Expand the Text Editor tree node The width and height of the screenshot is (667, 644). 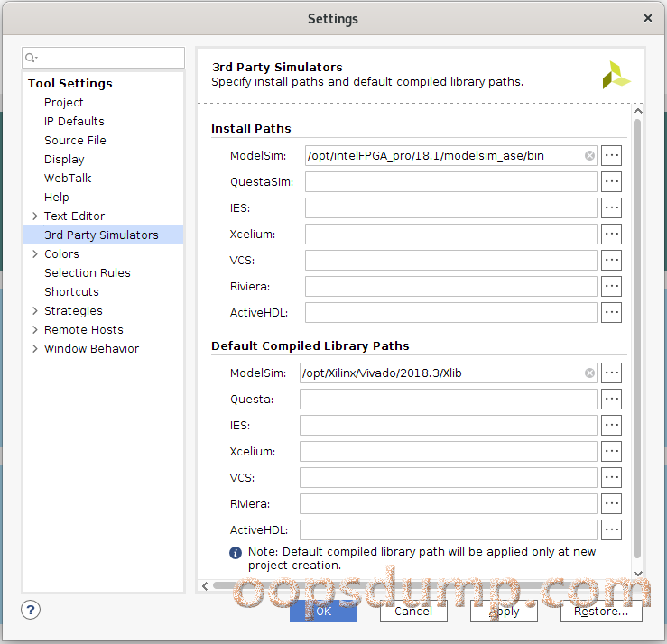click(35, 216)
